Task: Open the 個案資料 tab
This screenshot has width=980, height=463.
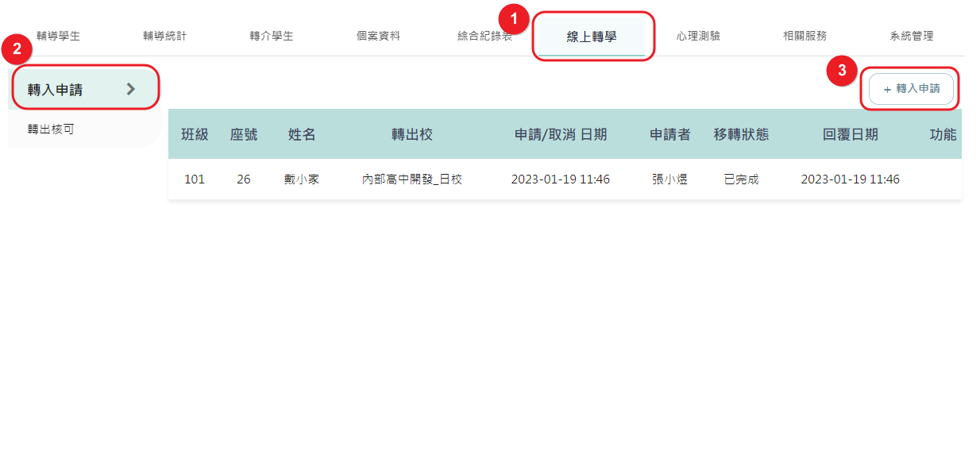Action: coord(378,36)
